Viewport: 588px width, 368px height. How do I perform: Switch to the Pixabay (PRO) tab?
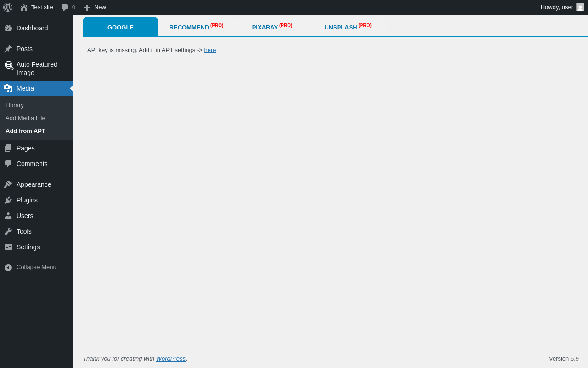click(272, 27)
